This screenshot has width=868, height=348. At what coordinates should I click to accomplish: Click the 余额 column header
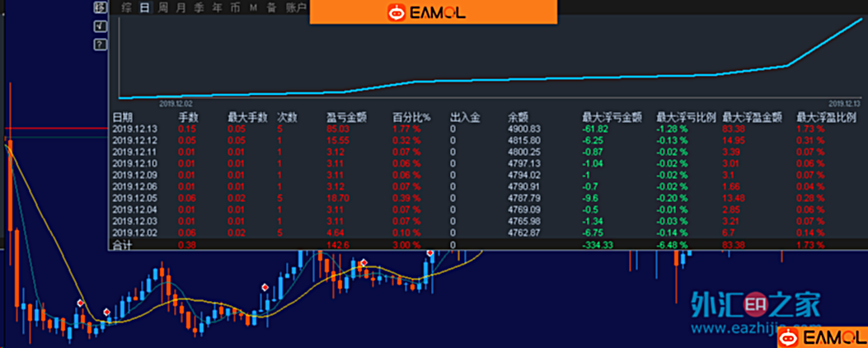click(x=518, y=118)
